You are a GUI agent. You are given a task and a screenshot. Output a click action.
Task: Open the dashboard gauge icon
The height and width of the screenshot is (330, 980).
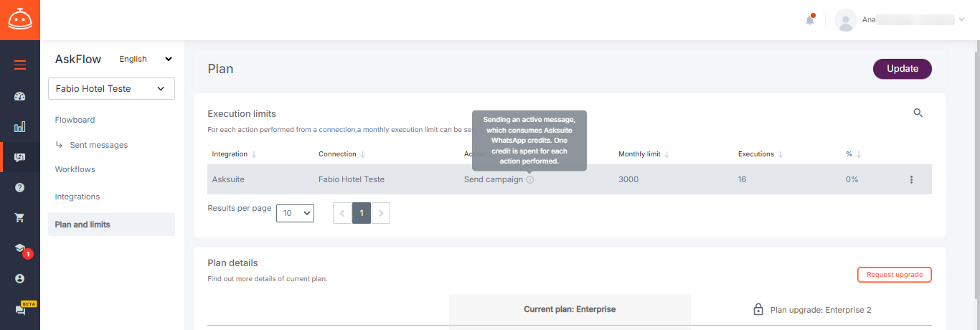(20, 96)
